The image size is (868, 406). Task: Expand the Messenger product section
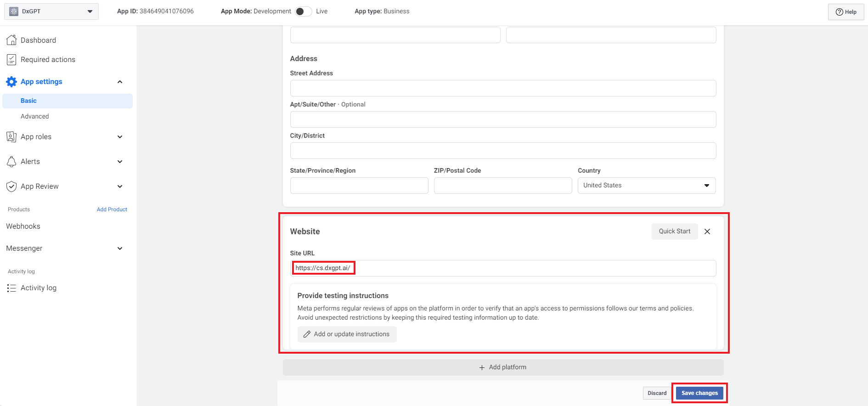(120, 248)
